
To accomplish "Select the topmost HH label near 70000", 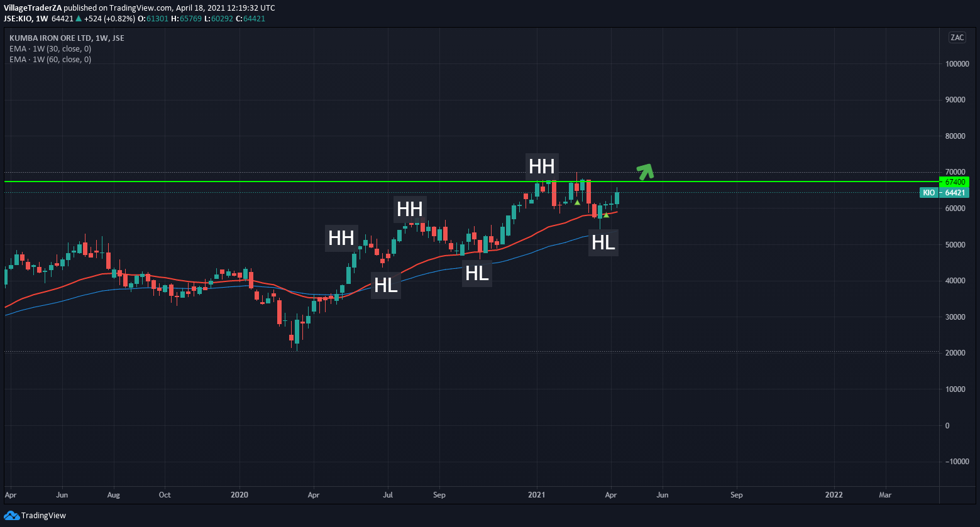I will 542,166.
